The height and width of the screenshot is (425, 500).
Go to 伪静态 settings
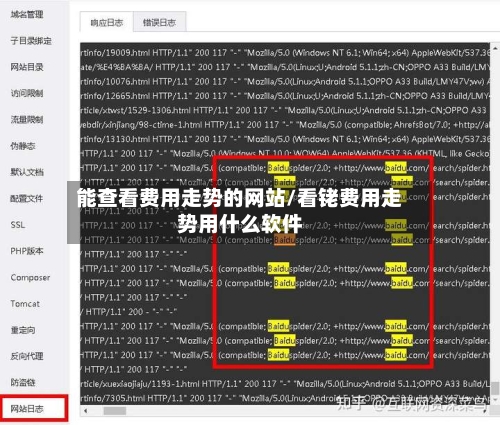[23, 146]
